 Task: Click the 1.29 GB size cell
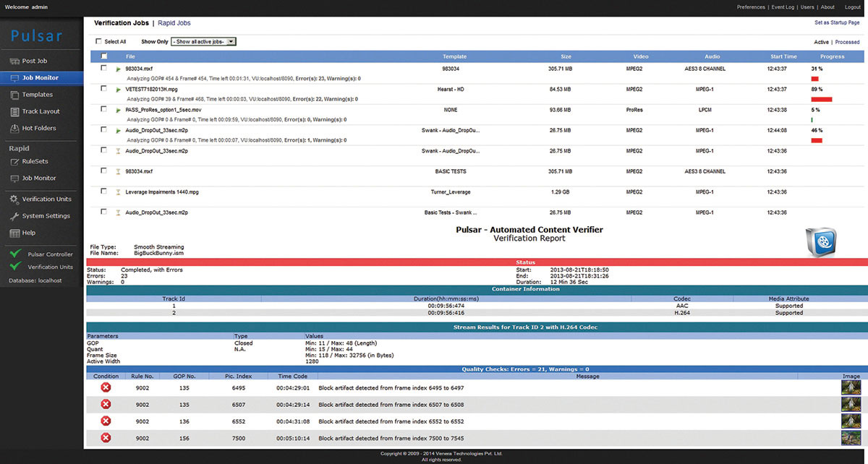coord(561,192)
